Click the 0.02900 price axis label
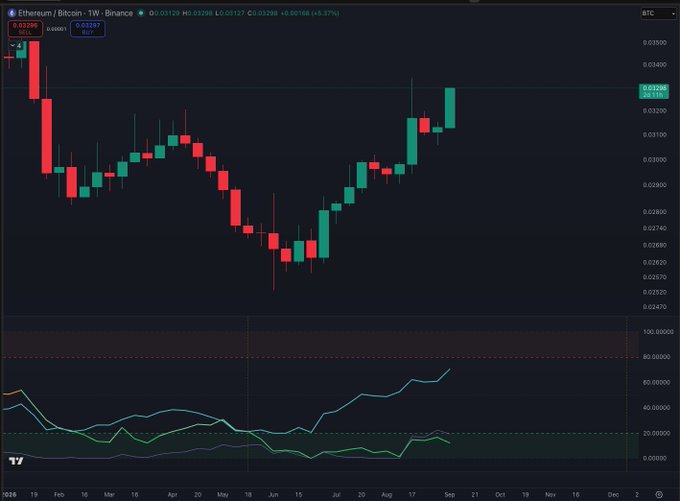 (x=654, y=185)
